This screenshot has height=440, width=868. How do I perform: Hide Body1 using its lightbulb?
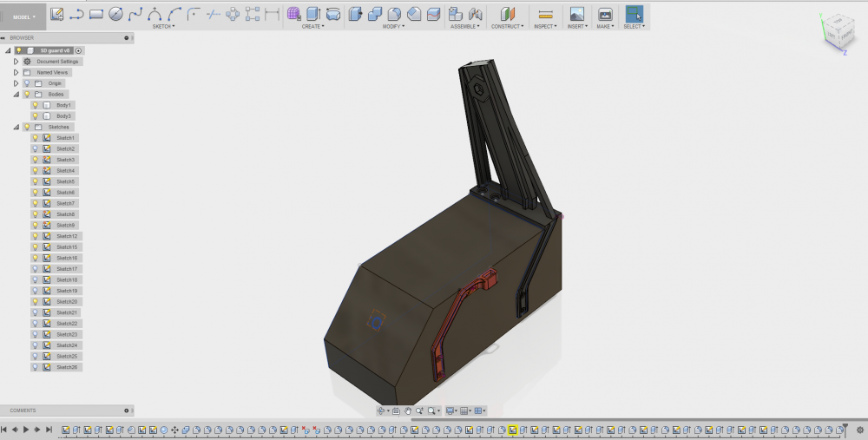(x=36, y=105)
